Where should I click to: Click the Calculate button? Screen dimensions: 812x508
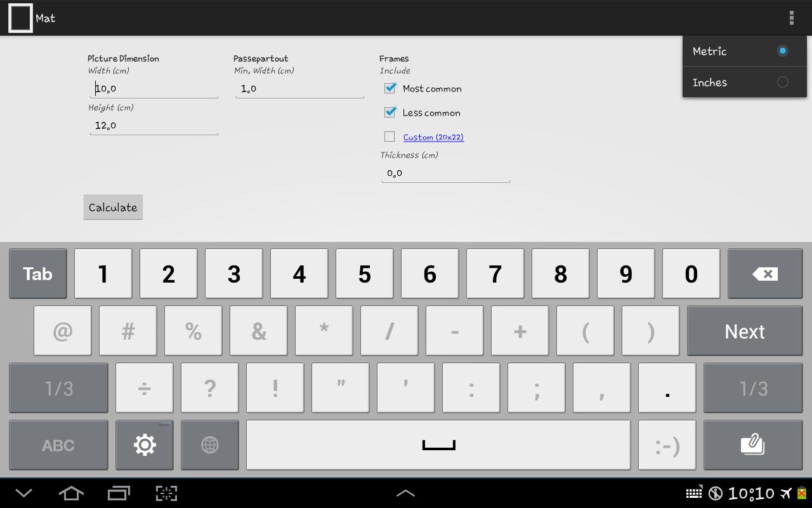click(x=113, y=207)
